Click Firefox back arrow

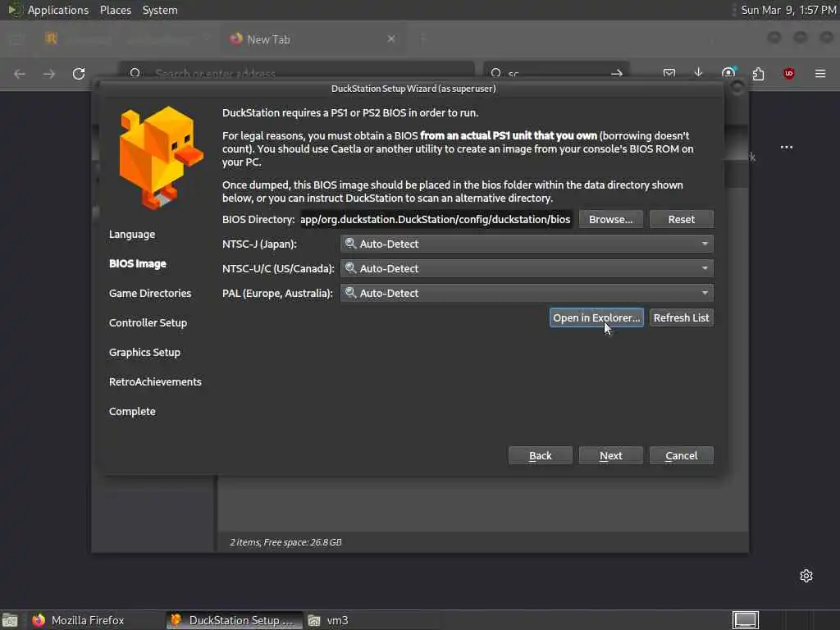20,73
